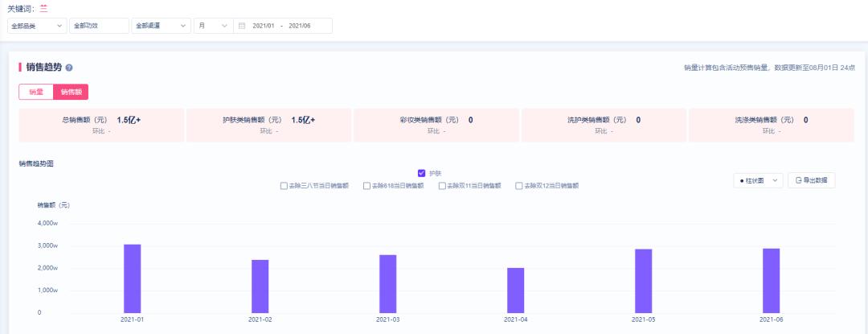Image resolution: width=868 pixels, height=334 pixels.
Task: Click the 彩妆类销售额 summary card
Action: click(436, 126)
